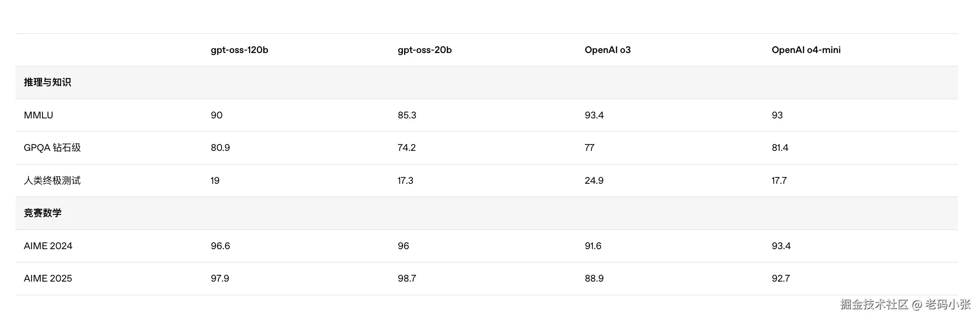980x320 pixels.
Task: Click MMLU score 85.3 for gpt-oss-20b
Action: [x=406, y=115]
